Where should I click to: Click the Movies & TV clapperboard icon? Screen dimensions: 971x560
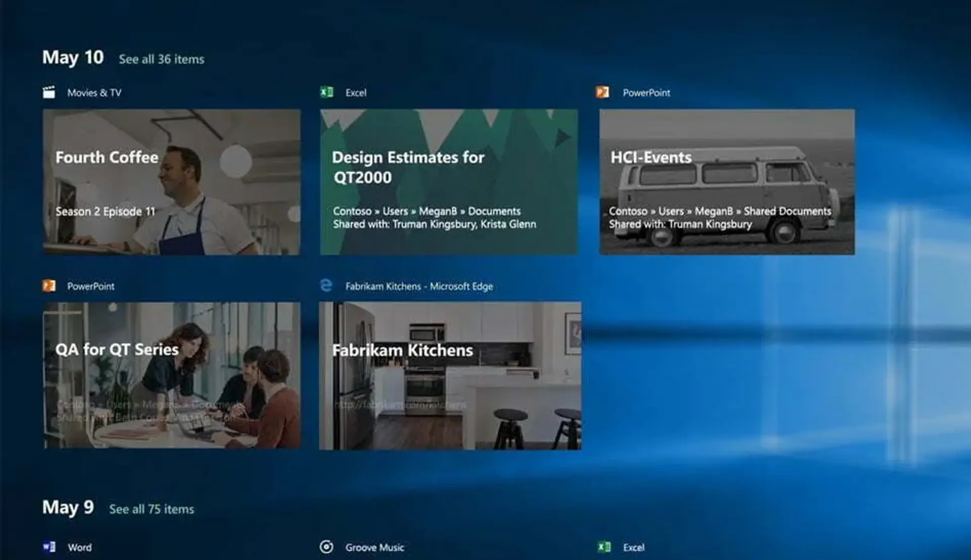tap(49, 92)
